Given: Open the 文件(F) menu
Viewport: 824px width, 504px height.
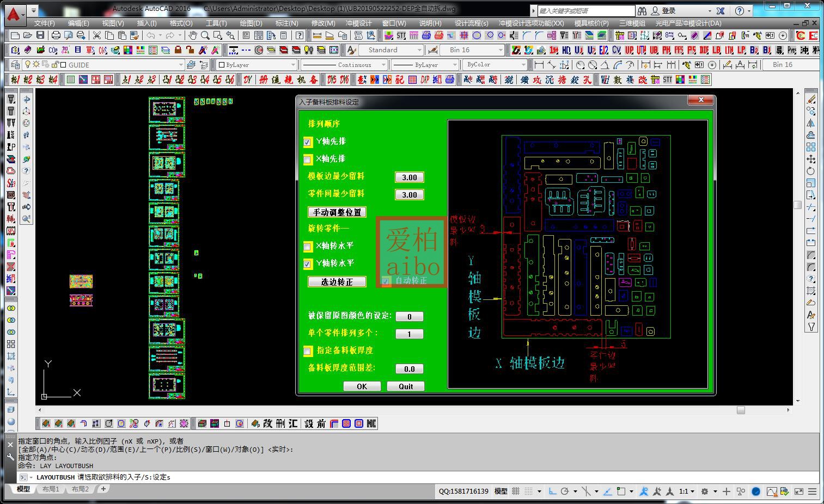Looking at the screenshot, I should coord(44,23).
